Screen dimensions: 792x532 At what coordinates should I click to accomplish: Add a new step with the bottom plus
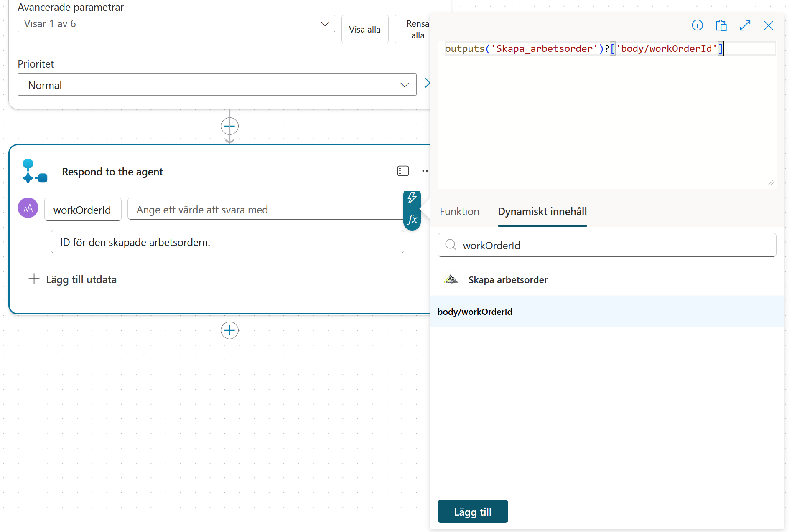point(229,330)
